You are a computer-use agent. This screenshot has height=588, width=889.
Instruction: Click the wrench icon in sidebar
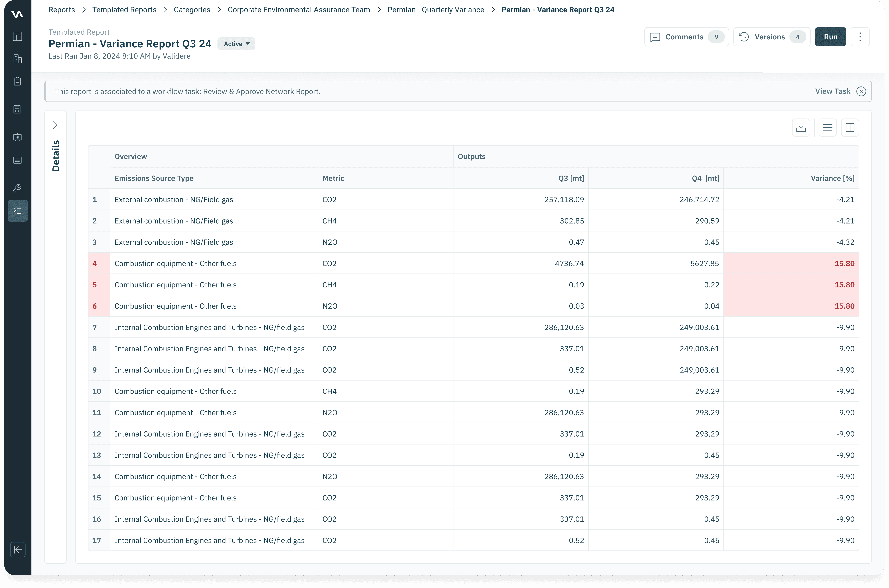[x=17, y=188]
